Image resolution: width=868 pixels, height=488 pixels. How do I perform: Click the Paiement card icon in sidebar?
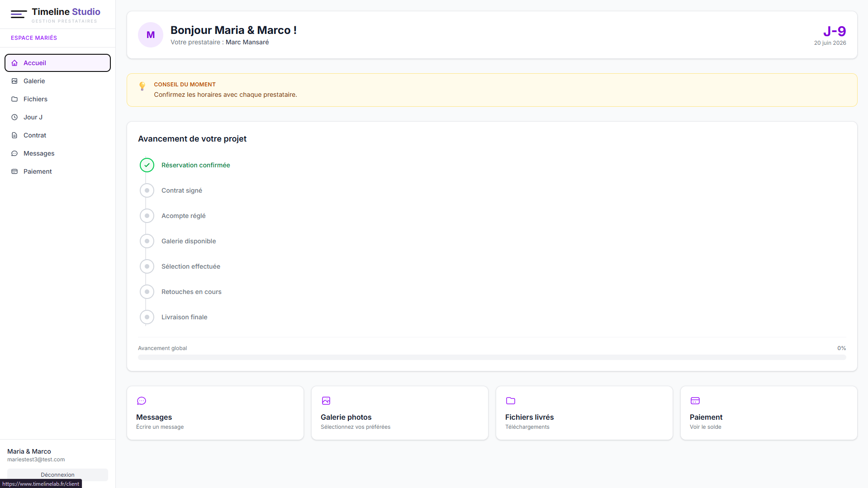click(14, 171)
